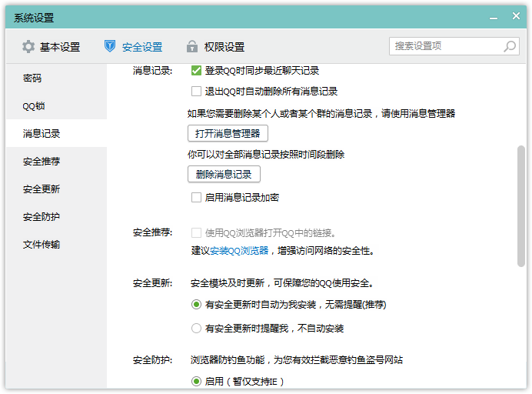This screenshot has width=532, height=394.
Task: Switch to the 安全设置 tab
Action: pos(133,46)
